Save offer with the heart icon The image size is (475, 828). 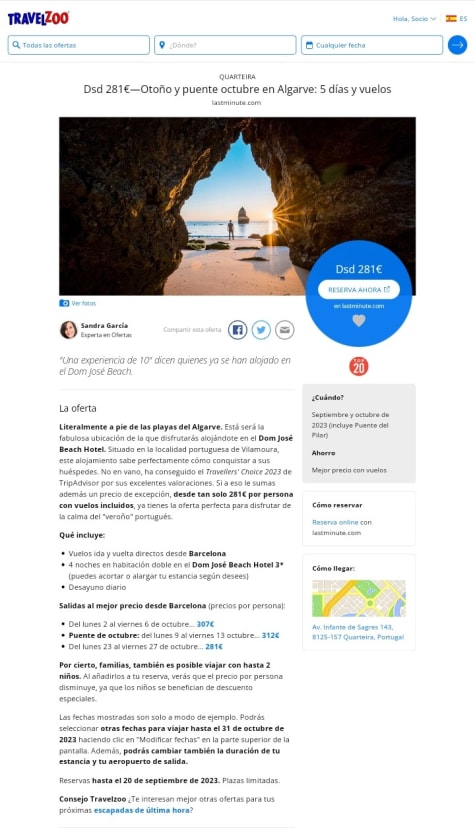(x=359, y=321)
